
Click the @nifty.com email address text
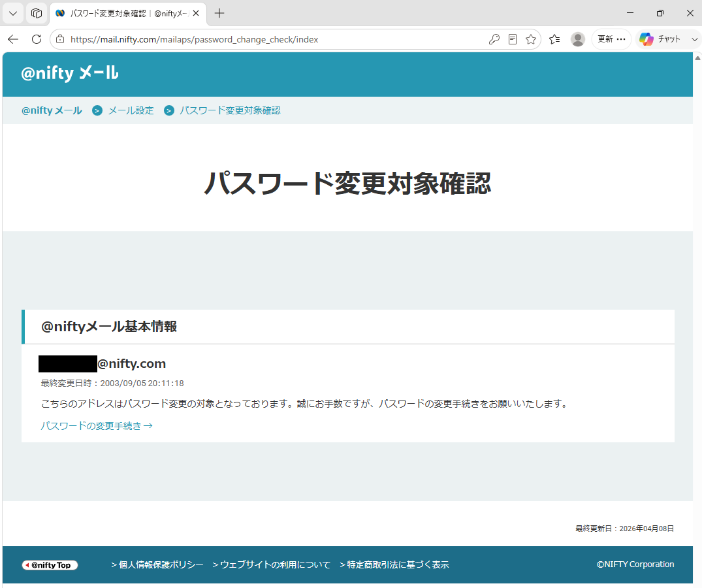(132, 364)
